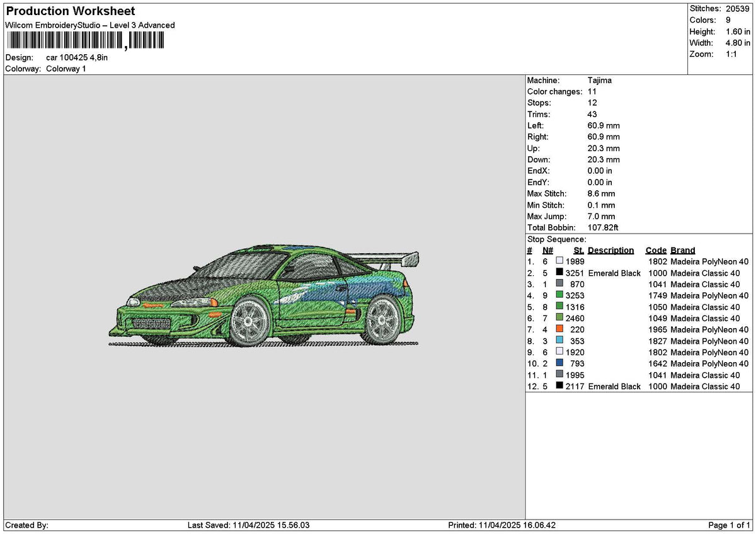Click the Production Worksheet heading
756x534 pixels.
pyautogui.click(x=71, y=11)
